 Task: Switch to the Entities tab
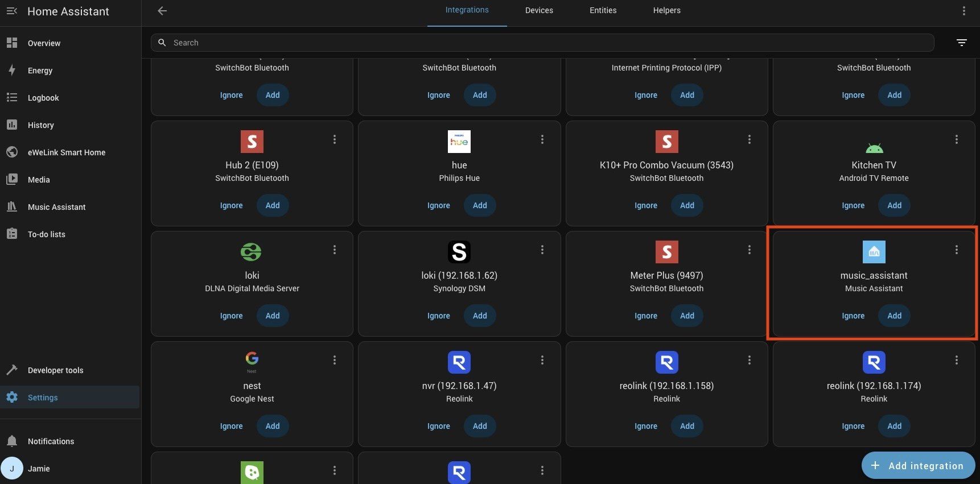pyautogui.click(x=603, y=11)
